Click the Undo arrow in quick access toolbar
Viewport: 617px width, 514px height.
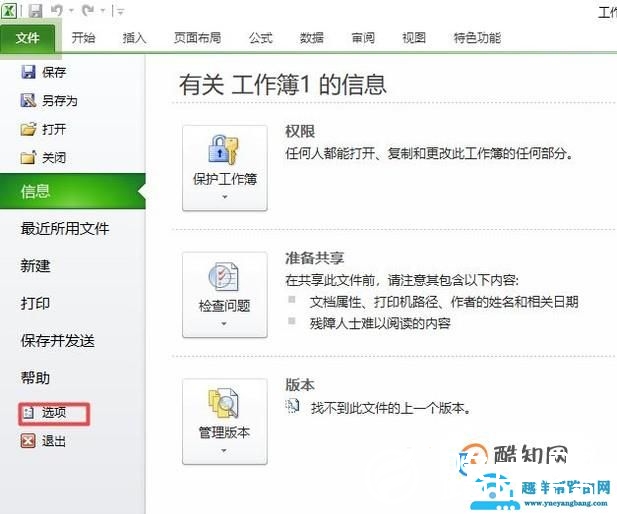[57, 11]
